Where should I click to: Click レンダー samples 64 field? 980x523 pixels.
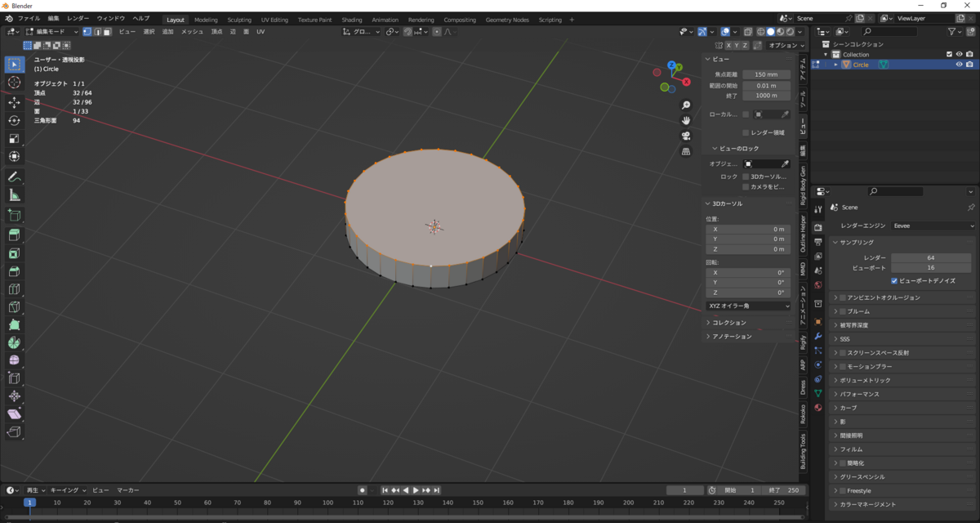[x=930, y=257]
